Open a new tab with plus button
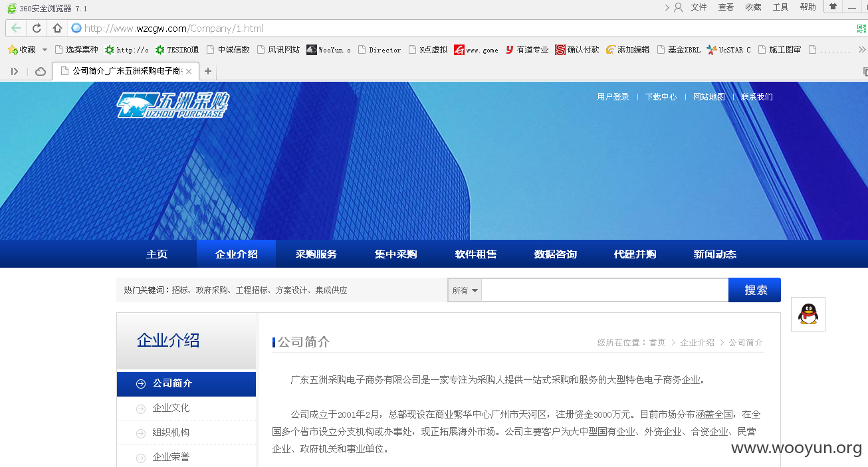 click(208, 71)
